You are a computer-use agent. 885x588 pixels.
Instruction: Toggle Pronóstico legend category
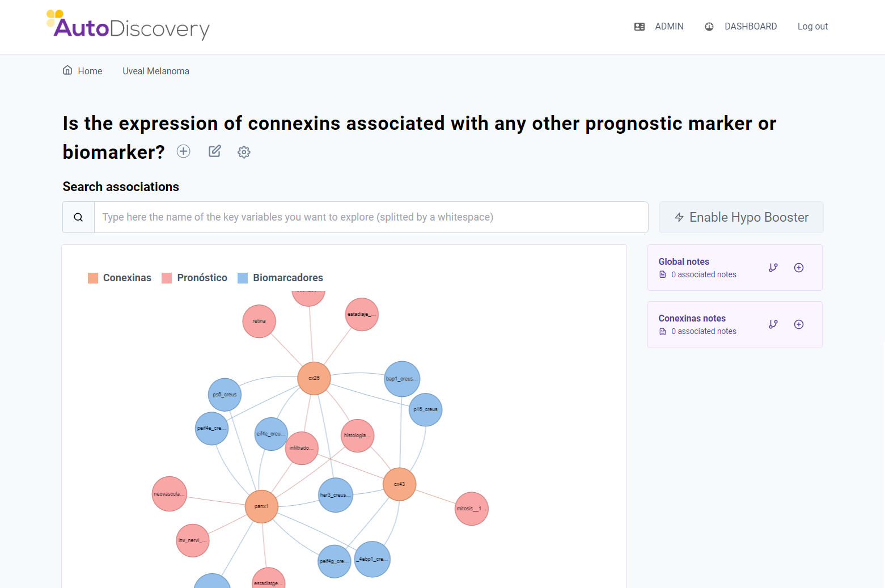[194, 278]
